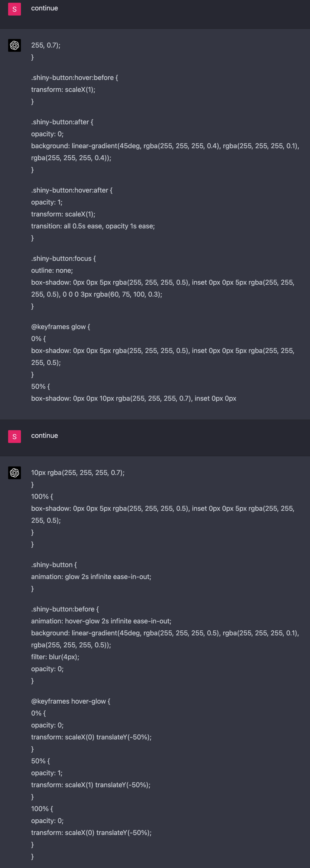The image size is (310, 868).
Task: Click the ".shiny-button:focus {" selector line
Action: pos(63,258)
